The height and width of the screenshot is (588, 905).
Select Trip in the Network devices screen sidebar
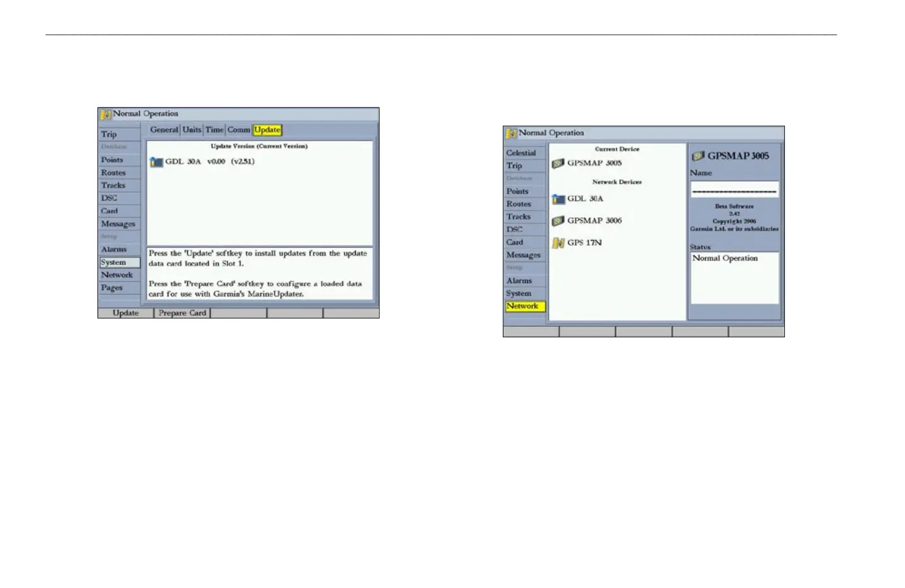[x=525, y=166]
